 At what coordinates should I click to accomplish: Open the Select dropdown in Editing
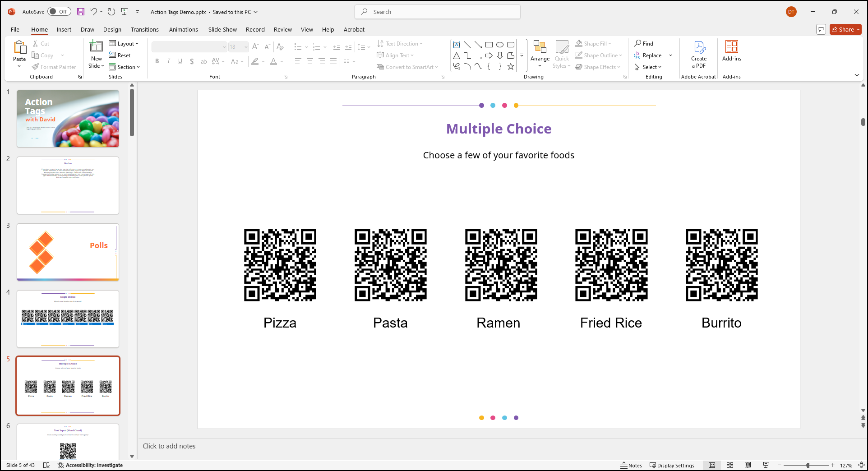[648, 67]
